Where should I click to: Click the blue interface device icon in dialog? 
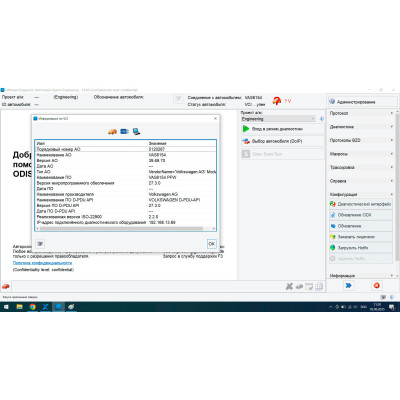pyautogui.click(x=124, y=132)
